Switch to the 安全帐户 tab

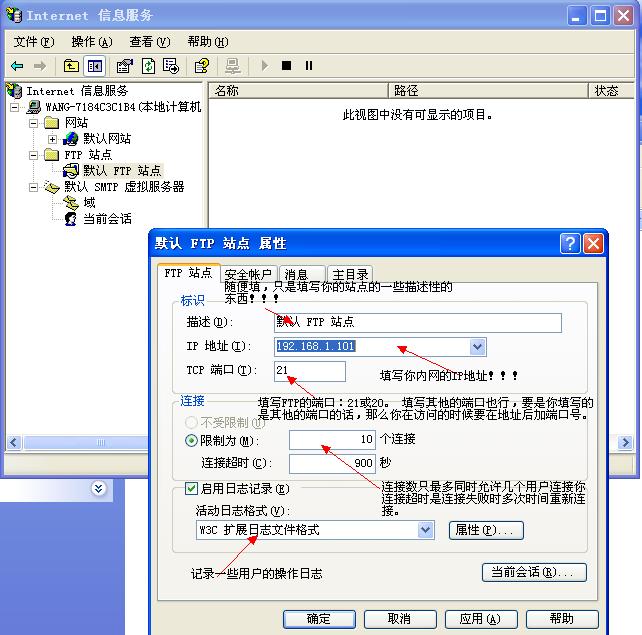click(x=248, y=274)
